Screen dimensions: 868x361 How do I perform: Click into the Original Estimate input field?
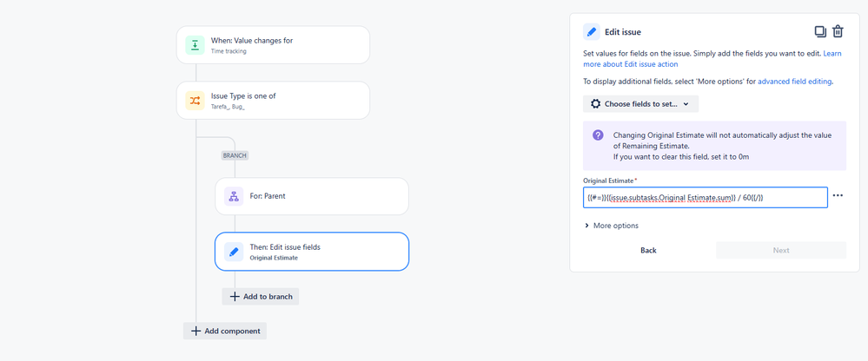tap(704, 198)
